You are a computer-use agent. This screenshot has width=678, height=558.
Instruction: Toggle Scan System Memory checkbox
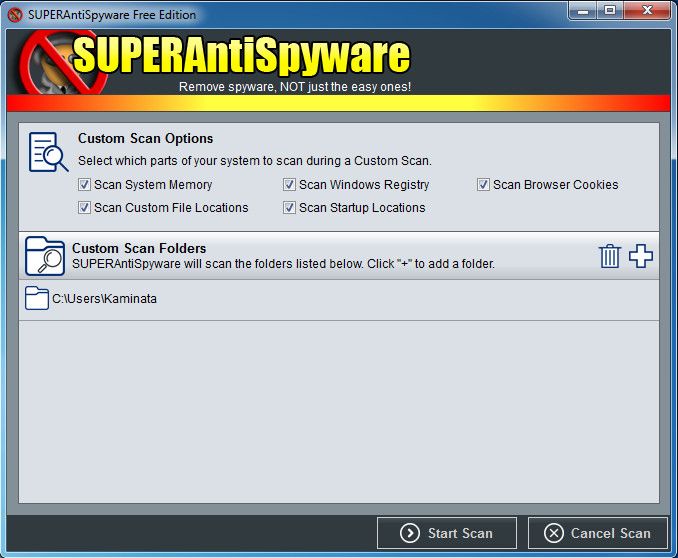[x=84, y=185]
